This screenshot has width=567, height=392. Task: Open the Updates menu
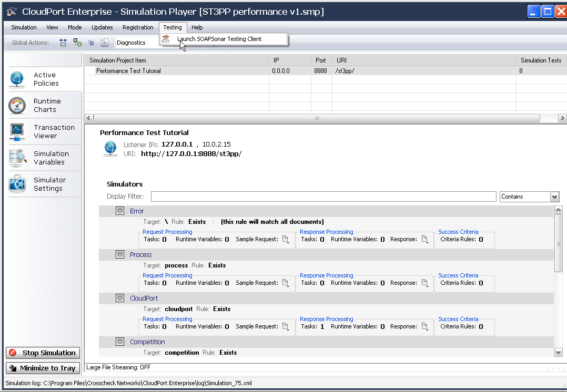point(102,27)
